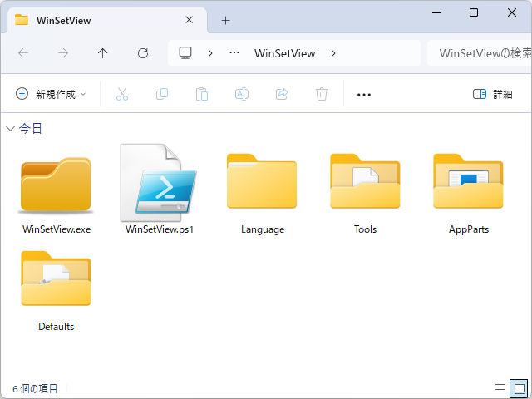Open chevron after WinSetView breadcrumb
This screenshot has width=532, height=399.
point(333,53)
